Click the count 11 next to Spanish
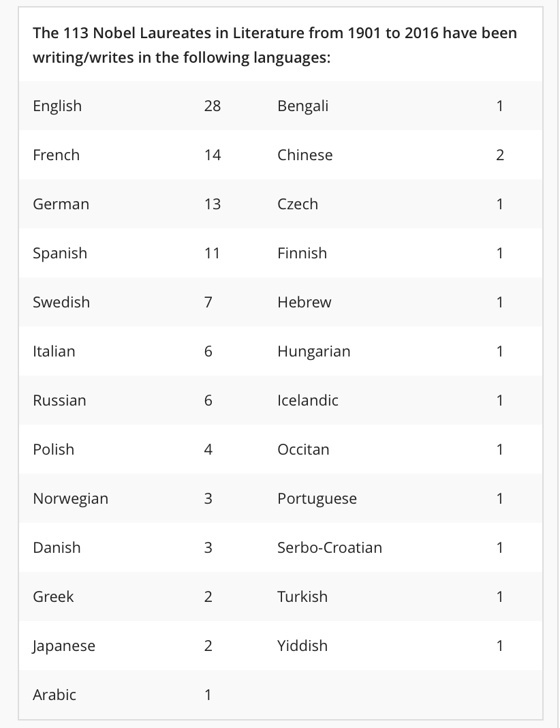This screenshot has height=728, width=560. click(212, 253)
